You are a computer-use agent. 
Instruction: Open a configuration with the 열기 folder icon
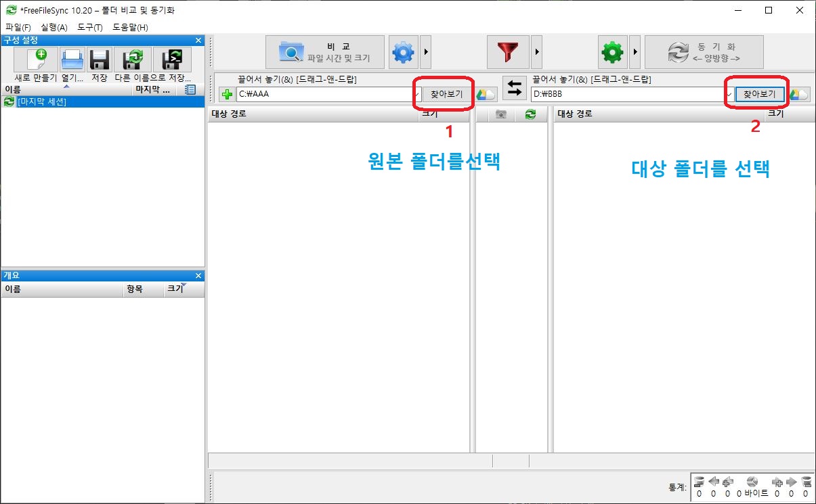[x=72, y=60]
